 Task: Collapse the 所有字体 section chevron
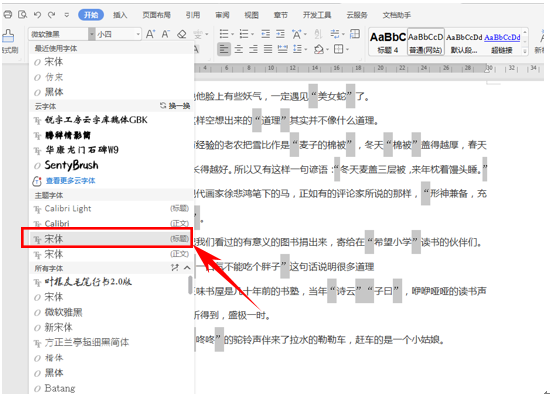[187, 268]
